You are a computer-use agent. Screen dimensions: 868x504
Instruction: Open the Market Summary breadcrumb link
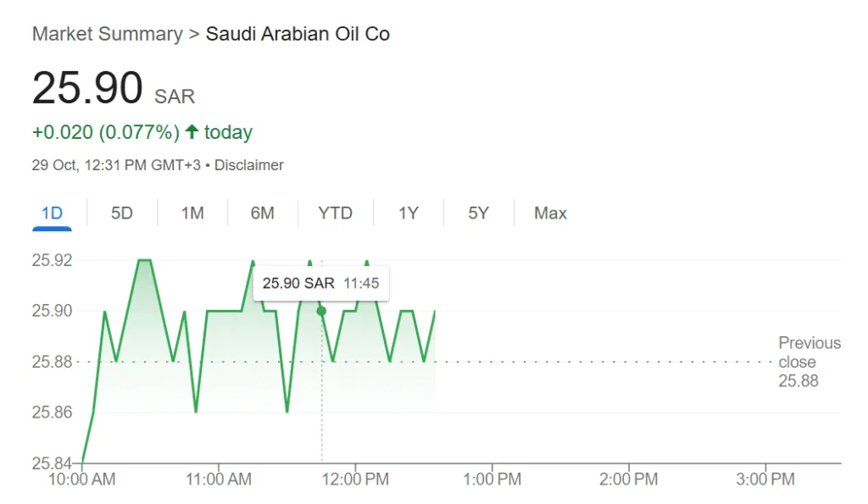107,34
